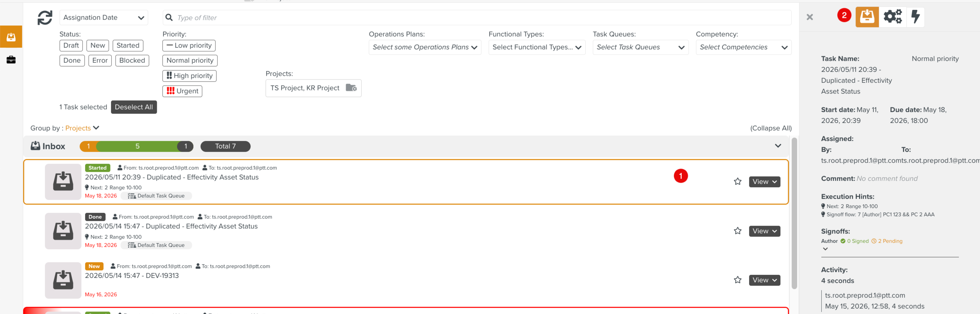This screenshot has width=980, height=314.
Task: Collapse the Inbox group chevron
Action: click(778, 146)
